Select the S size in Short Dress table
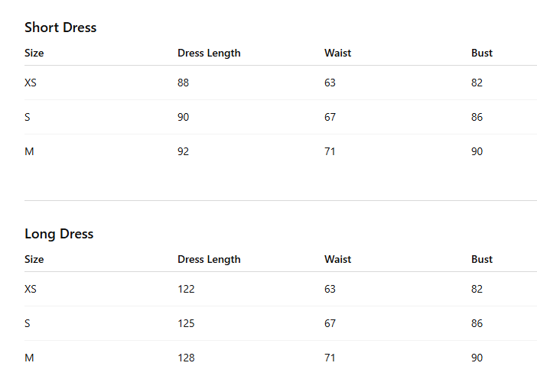Image resolution: width=537 pixels, height=392 pixels. click(x=28, y=118)
